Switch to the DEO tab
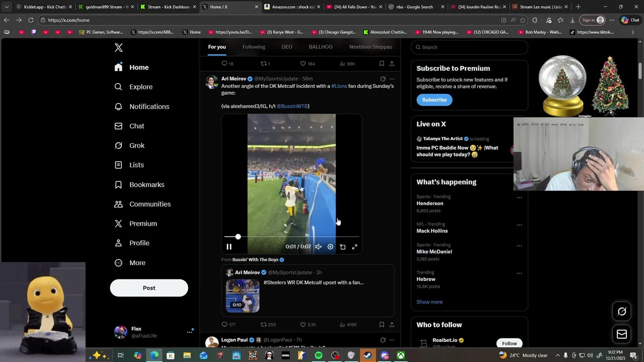Viewport: 644px width, 362px height. [x=287, y=47]
